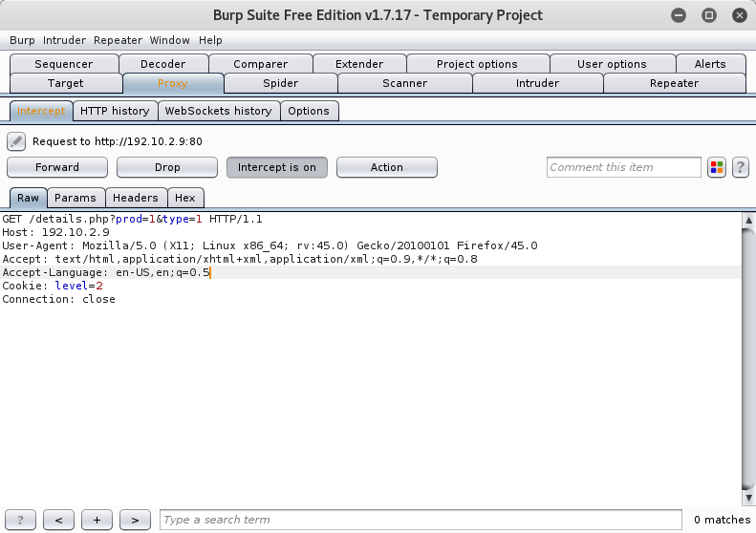The image size is (756, 533).
Task: Click the Accept-Language header line
Action: pos(106,273)
